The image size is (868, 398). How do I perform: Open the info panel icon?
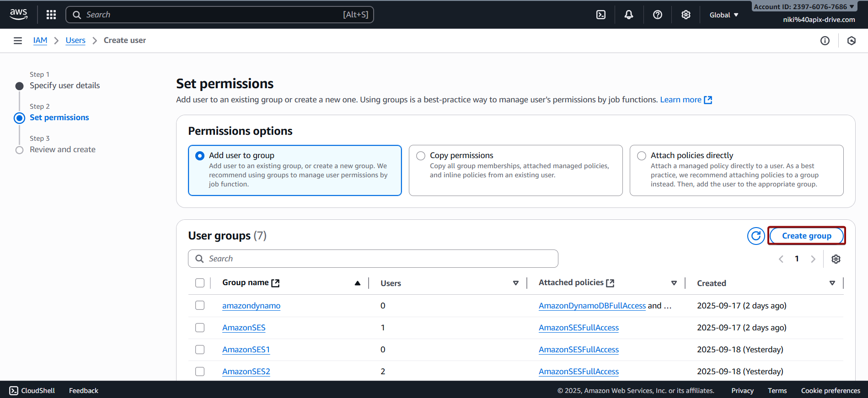coord(825,41)
